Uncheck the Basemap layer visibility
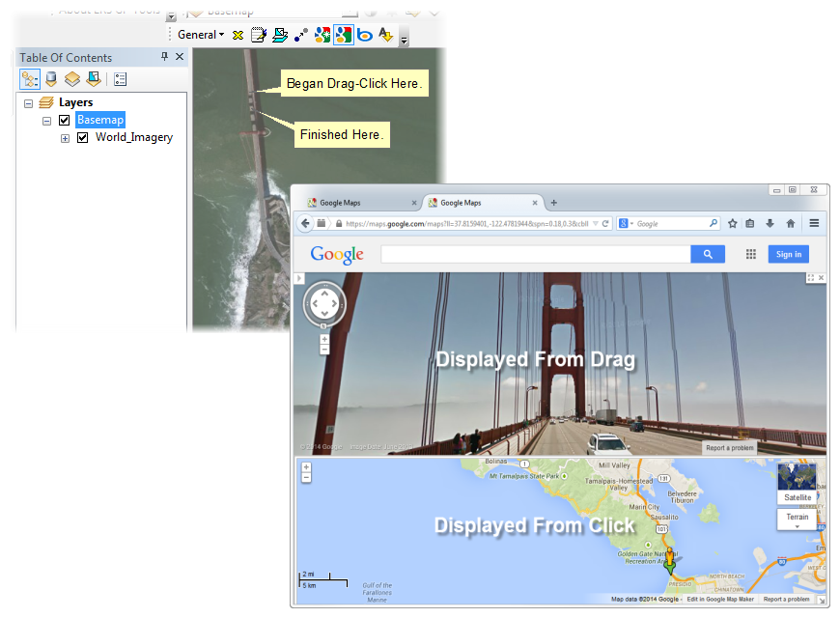The image size is (840, 618). (x=64, y=120)
